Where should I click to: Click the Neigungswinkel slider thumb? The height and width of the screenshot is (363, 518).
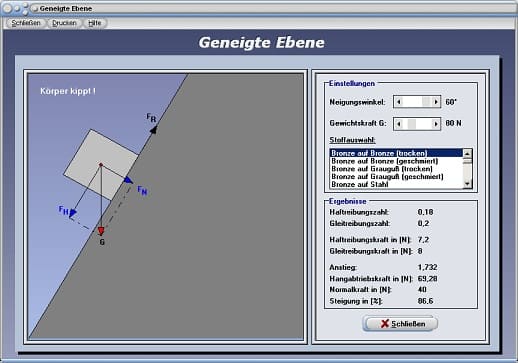click(x=426, y=102)
